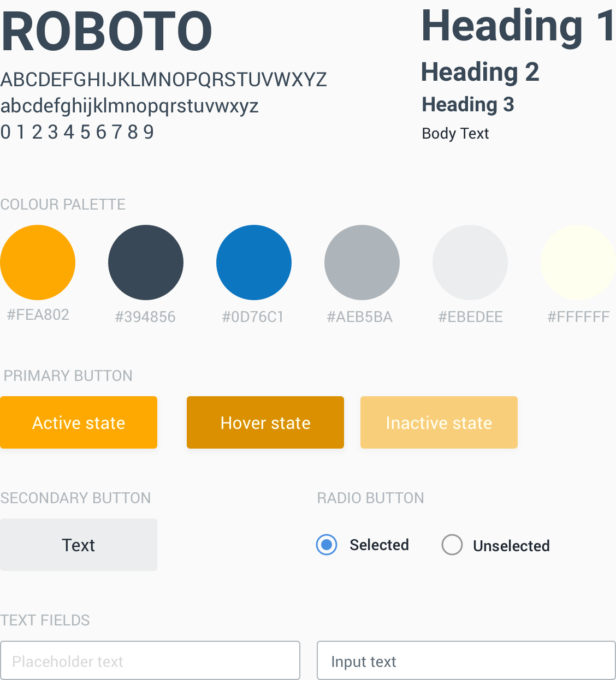The height and width of the screenshot is (680, 616).
Task: Click the uppercase ABCDEFGHIJKLMNOPQRSTUVWXYZ line
Action: (x=164, y=80)
